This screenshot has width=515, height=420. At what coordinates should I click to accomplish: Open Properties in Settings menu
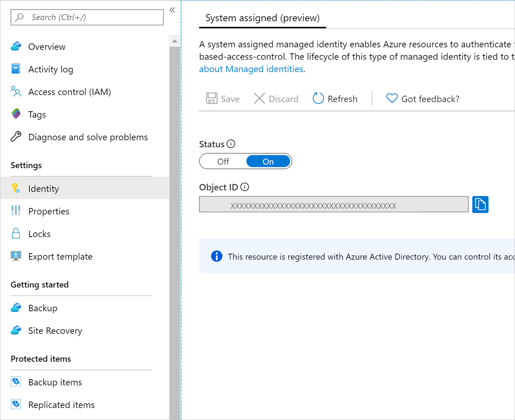[49, 211]
